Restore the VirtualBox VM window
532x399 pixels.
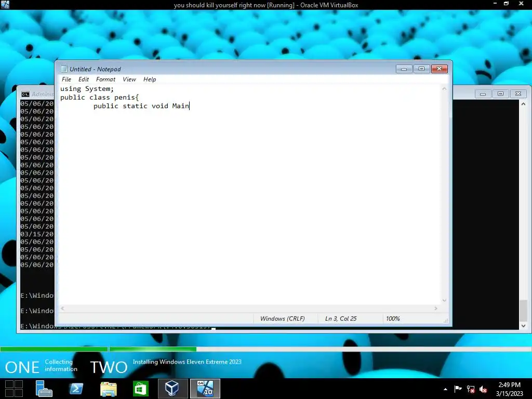click(506, 4)
